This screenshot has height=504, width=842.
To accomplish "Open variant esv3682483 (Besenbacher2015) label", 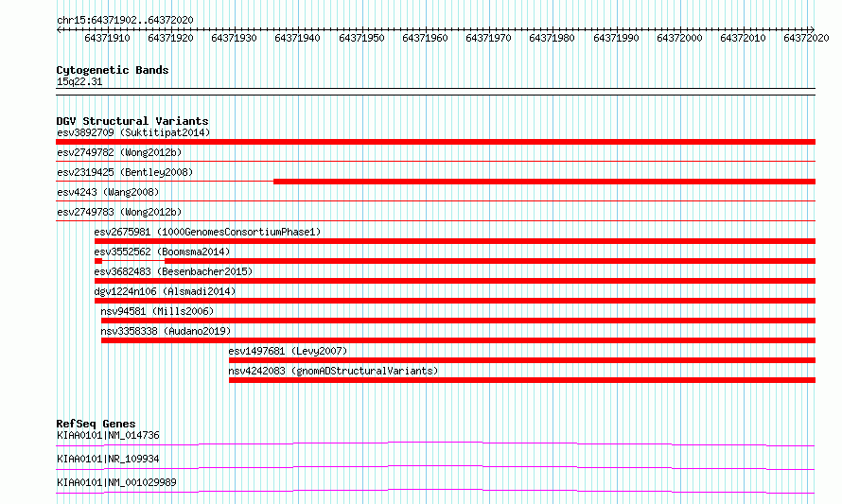I will [173, 271].
